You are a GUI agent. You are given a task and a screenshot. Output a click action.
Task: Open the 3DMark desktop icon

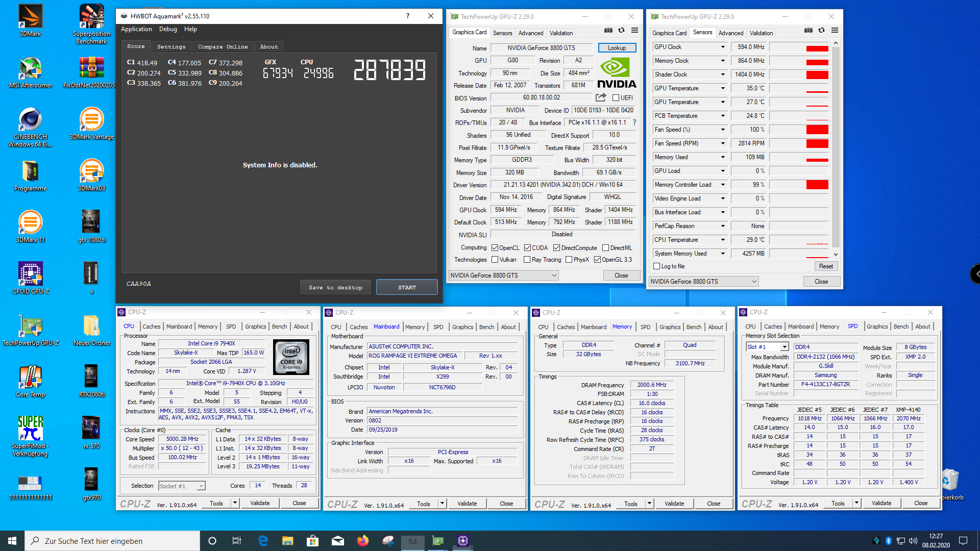click(x=30, y=20)
